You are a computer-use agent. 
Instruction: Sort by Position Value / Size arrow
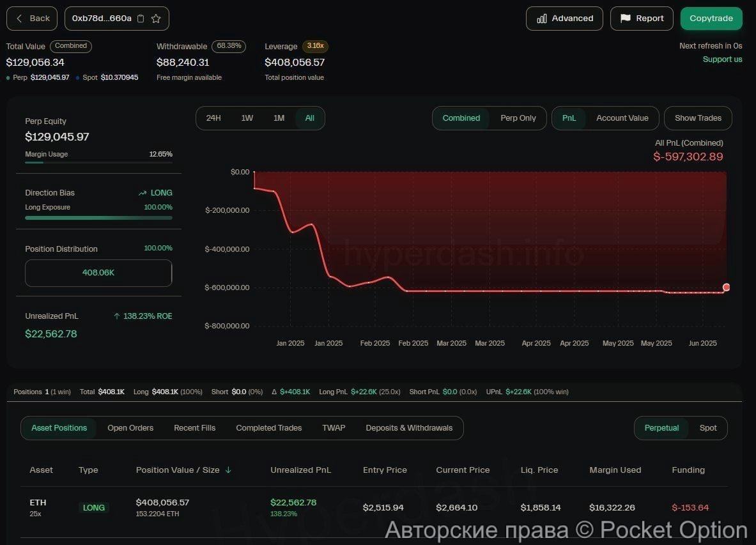pos(228,470)
